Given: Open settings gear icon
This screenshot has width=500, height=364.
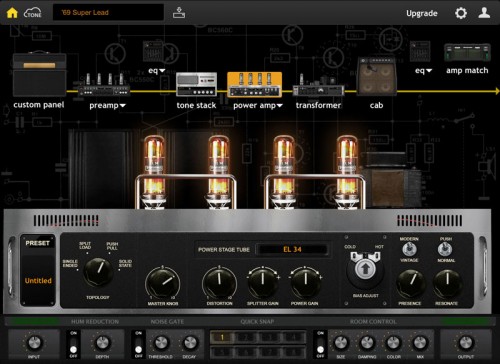Looking at the screenshot, I should pyautogui.click(x=461, y=13).
